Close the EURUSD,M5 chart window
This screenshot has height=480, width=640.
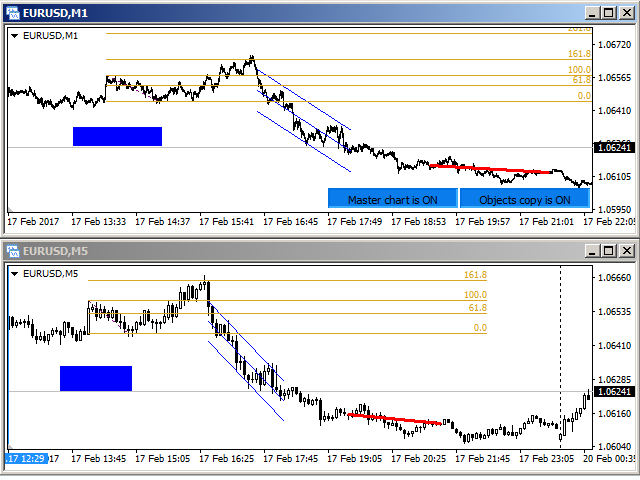pyautogui.click(x=624, y=250)
